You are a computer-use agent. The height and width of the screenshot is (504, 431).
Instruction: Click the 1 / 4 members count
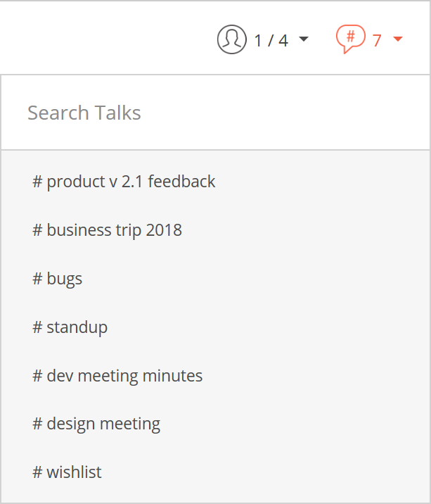(x=271, y=41)
